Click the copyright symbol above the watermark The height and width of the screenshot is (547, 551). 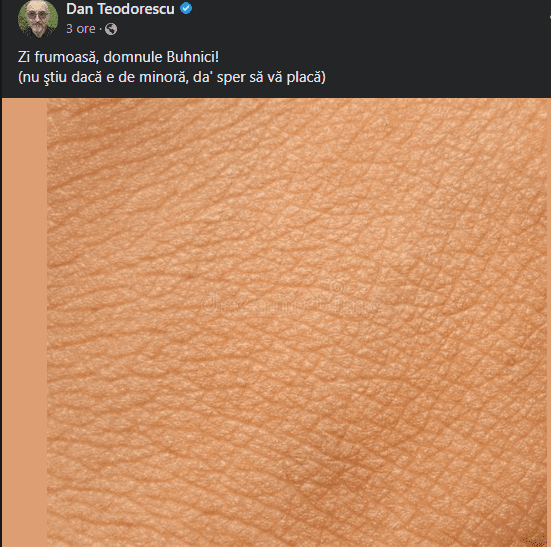337,286
